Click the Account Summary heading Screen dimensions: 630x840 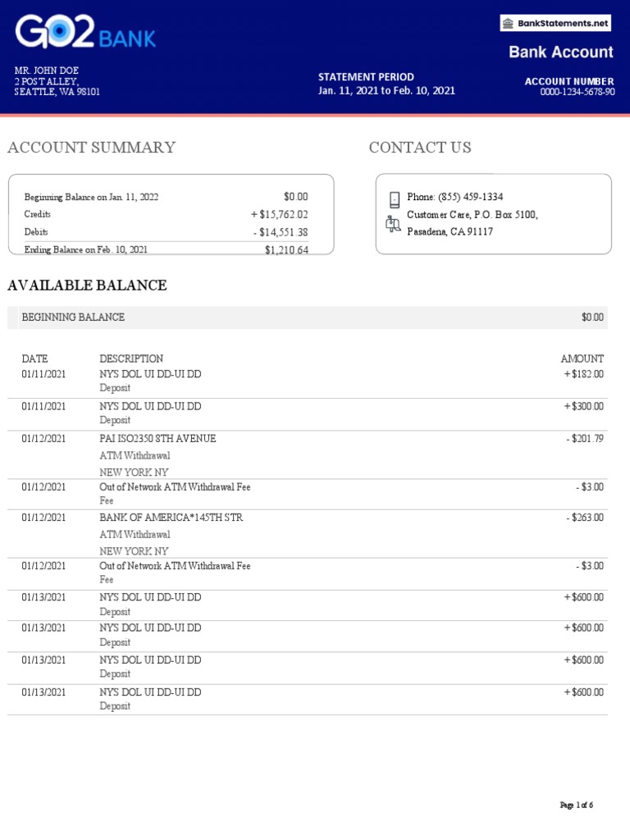point(91,148)
